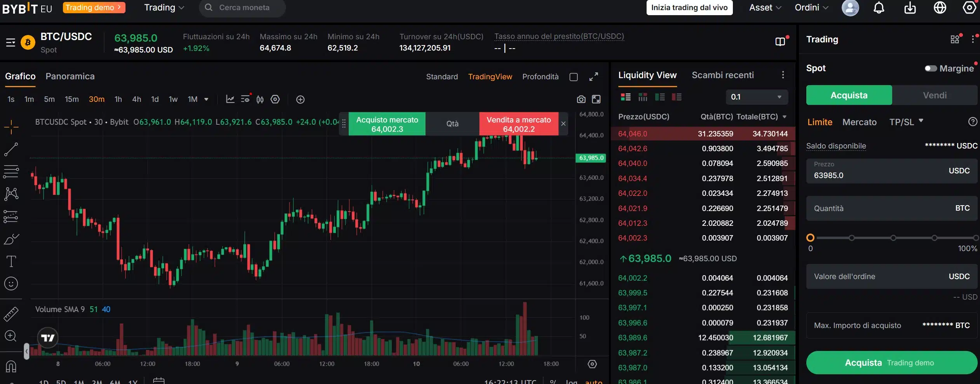
Task: Click the Bitcoin coin icon
Action: [x=28, y=42]
